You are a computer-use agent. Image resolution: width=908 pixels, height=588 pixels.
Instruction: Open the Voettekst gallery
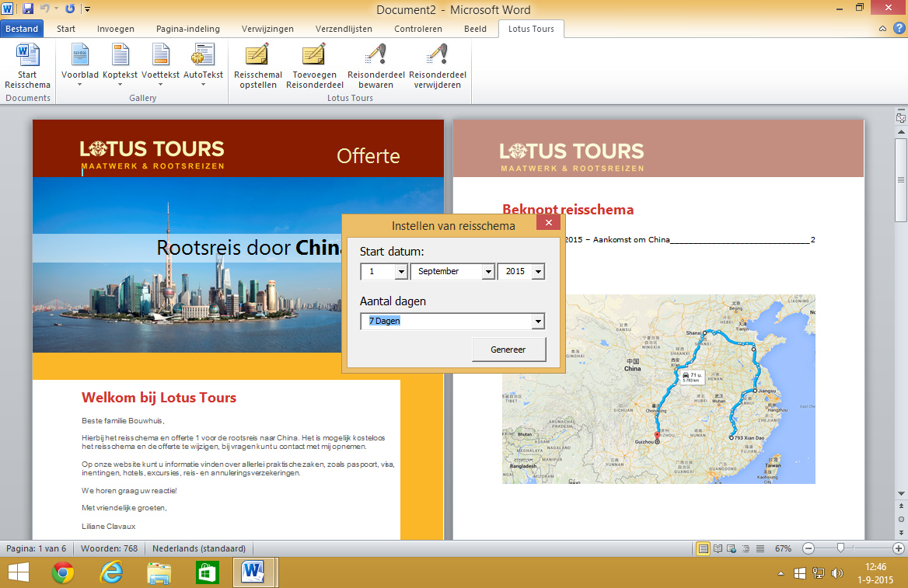160,64
